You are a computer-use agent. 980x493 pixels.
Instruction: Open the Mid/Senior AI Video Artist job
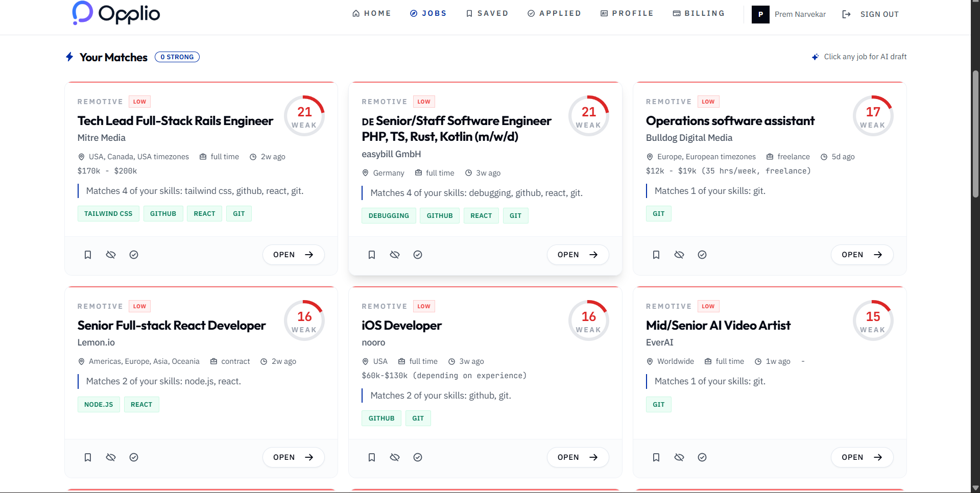(862, 457)
